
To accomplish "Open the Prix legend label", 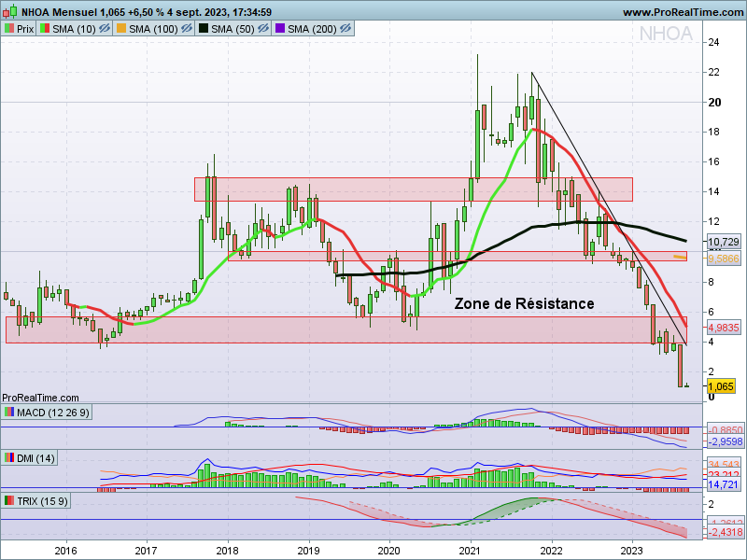I will tap(25, 29).
